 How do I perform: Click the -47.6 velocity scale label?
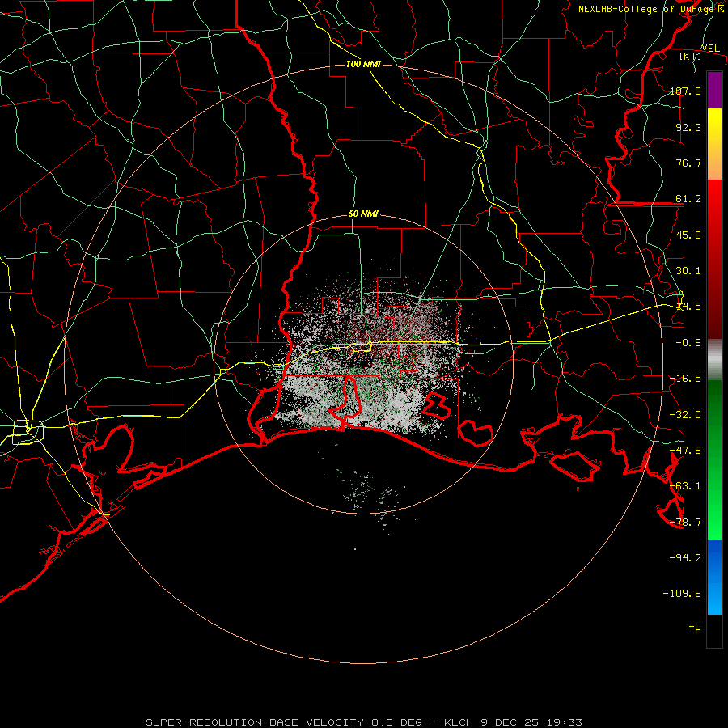point(685,450)
